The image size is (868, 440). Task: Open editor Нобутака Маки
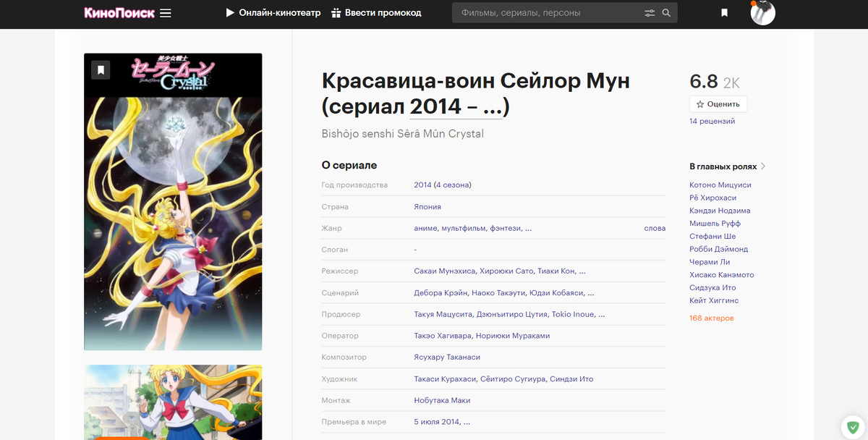point(442,400)
